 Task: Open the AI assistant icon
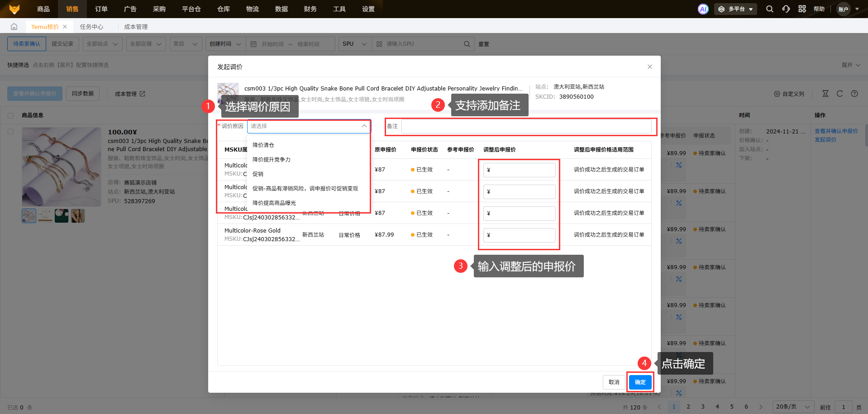click(x=703, y=9)
